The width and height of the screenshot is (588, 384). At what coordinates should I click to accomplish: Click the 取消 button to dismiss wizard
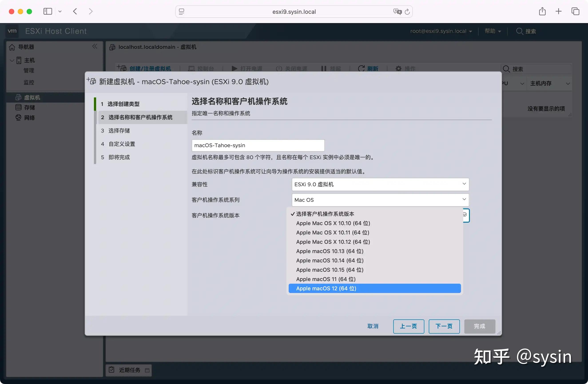[x=373, y=326]
